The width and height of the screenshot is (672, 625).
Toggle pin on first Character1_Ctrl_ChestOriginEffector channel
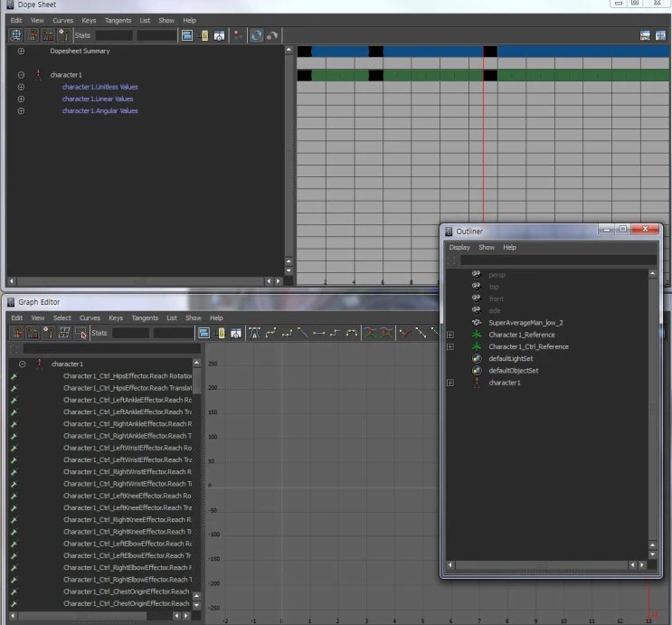coord(14,592)
